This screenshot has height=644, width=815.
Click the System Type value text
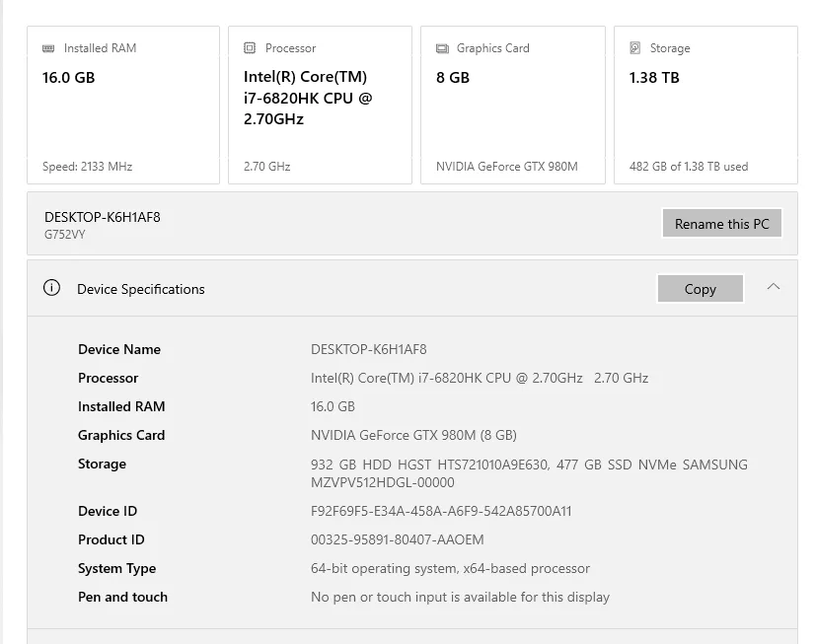(x=450, y=568)
